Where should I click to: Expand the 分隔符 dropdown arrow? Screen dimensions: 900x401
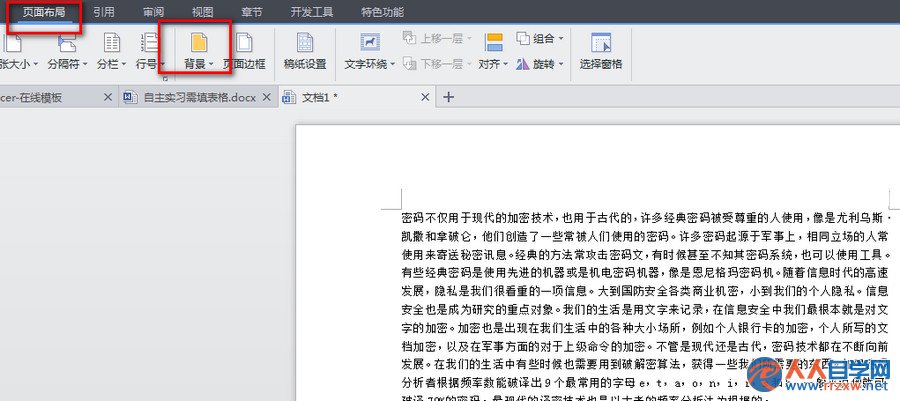85,64
